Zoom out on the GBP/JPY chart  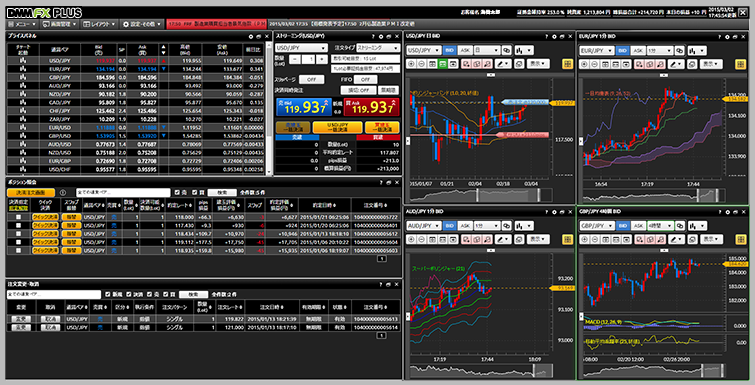coord(594,239)
